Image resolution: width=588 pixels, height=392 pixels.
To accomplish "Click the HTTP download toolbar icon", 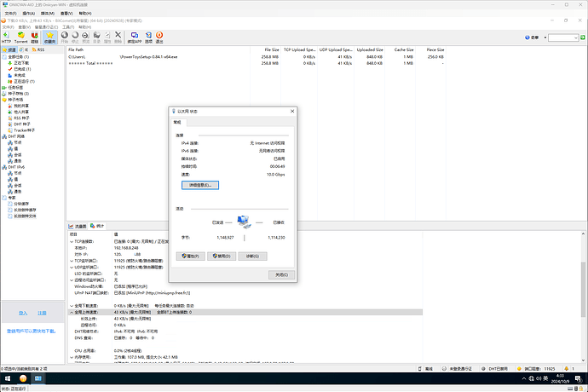I will pyautogui.click(x=6, y=37).
